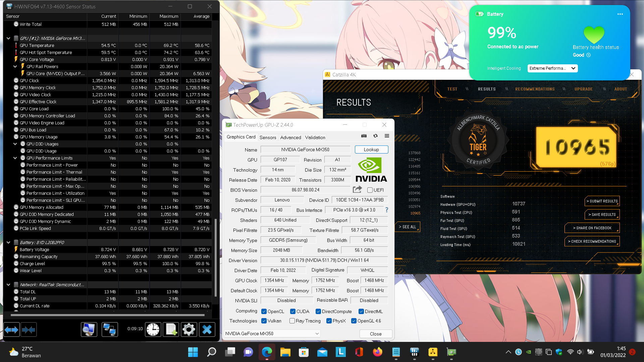Toggle the CUDA checkbox
Viewport: 644px width, 362px height.
click(x=292, y=311)
